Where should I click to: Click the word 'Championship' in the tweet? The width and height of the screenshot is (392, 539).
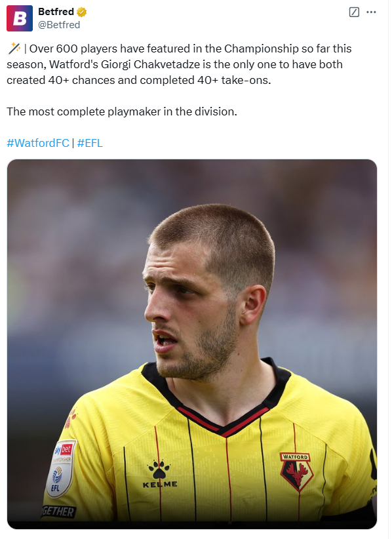(261, 49)
